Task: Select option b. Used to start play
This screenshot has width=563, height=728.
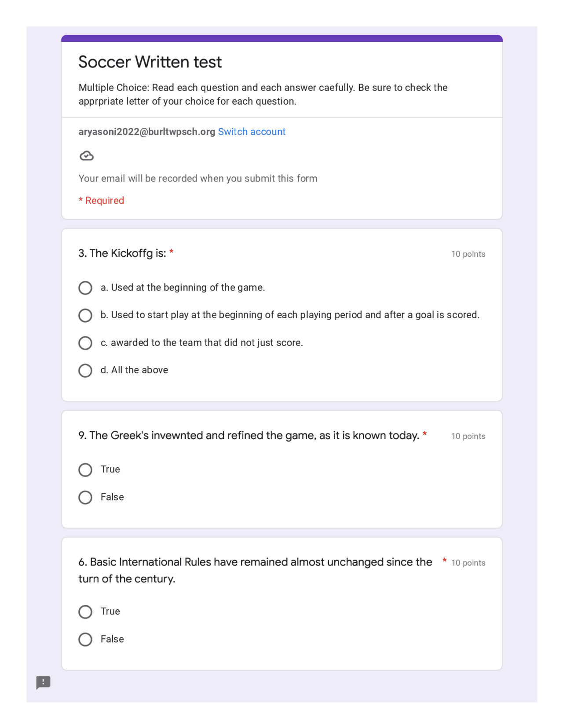Action: pos(85,315)
